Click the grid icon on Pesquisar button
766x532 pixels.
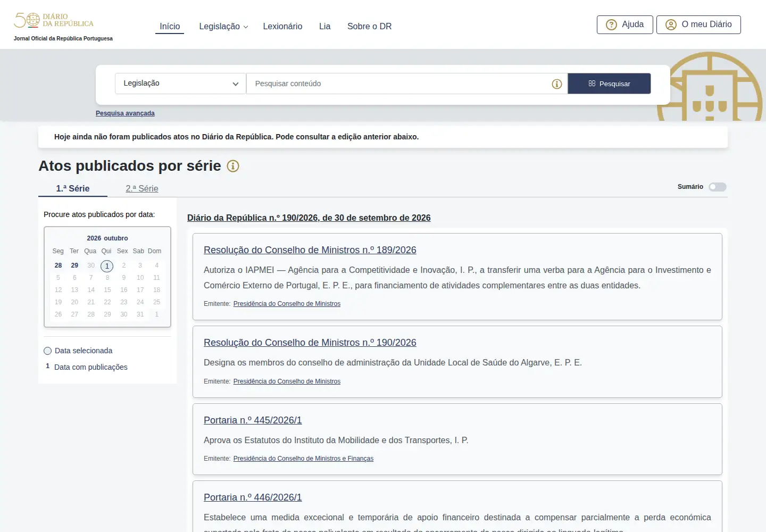pyautogui.click(x=592, y=84)
